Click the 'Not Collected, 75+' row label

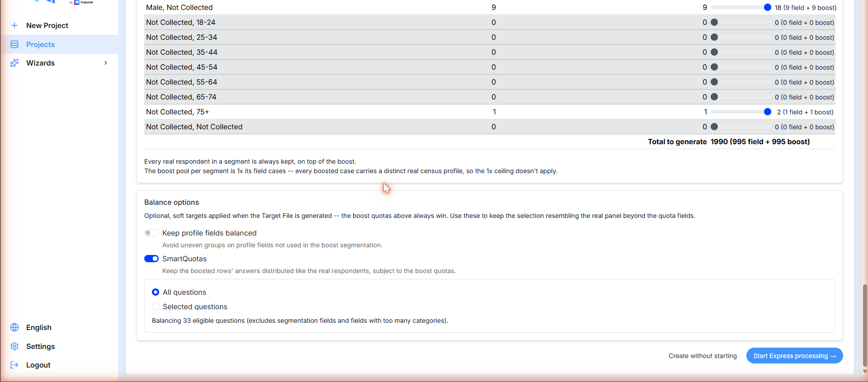pos(177,112)
